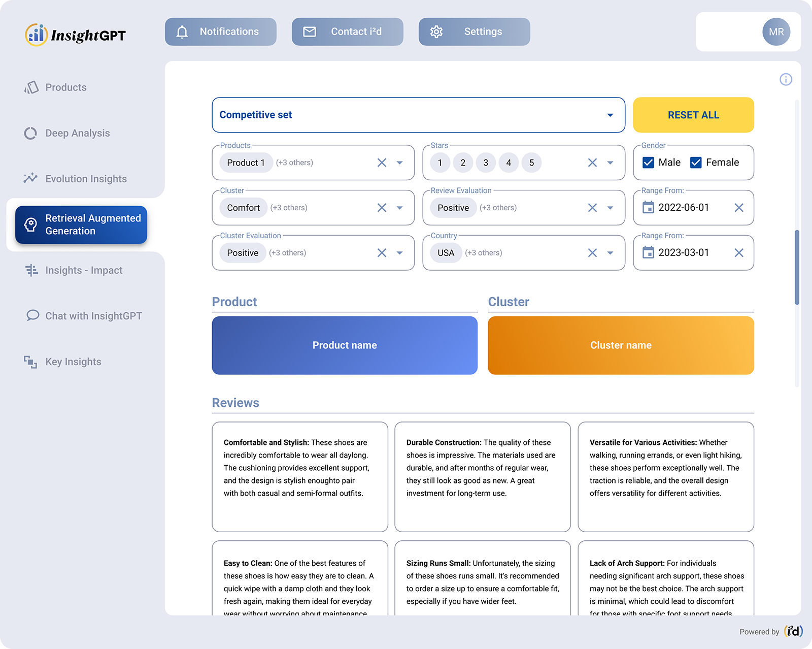This screenshot has height=649, width=812.
Task: Clear the Stars filter selection
Action: coord(592,163)
